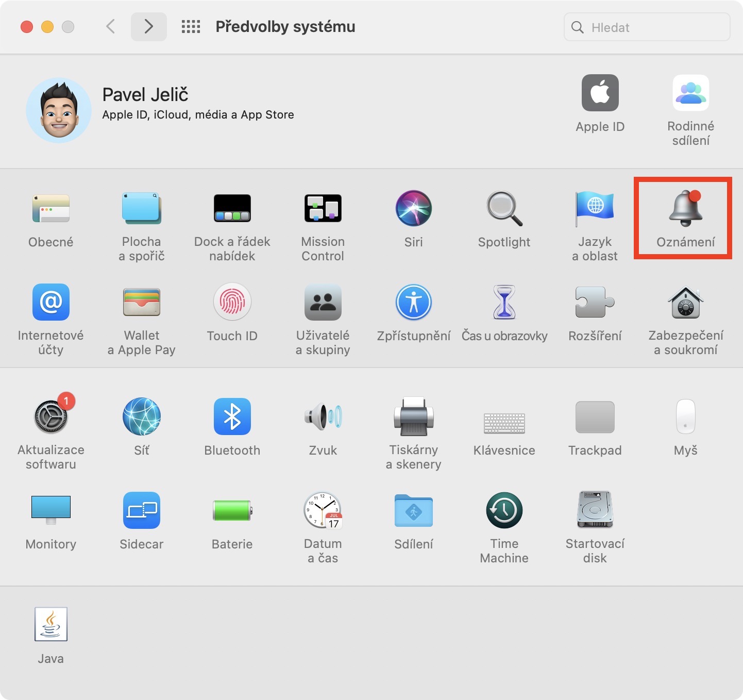This screenshot has height=700, width=743.
Task: Open Sdílení sharing preferences
Action: point(414,510)
